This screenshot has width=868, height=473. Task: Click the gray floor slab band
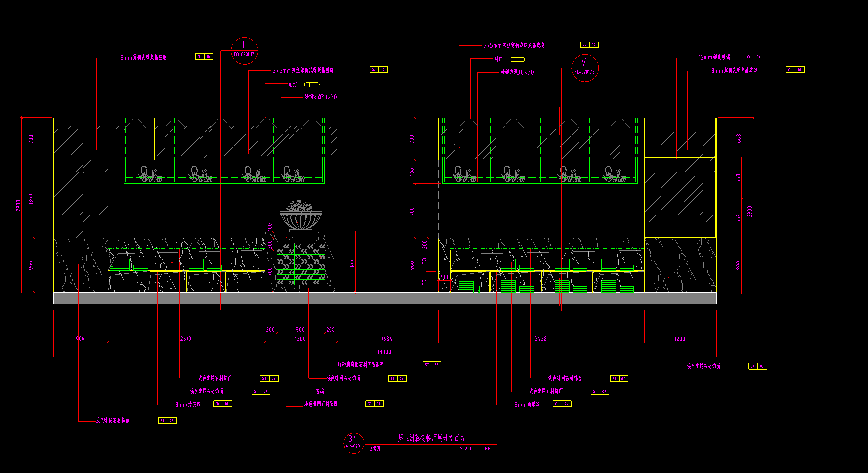click(x=384, y=298)
